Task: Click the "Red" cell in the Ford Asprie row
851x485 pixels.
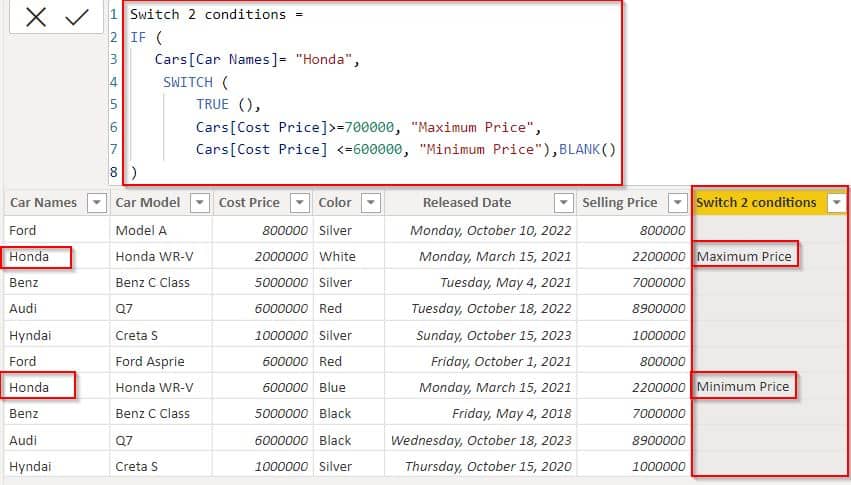Action: 331,361
